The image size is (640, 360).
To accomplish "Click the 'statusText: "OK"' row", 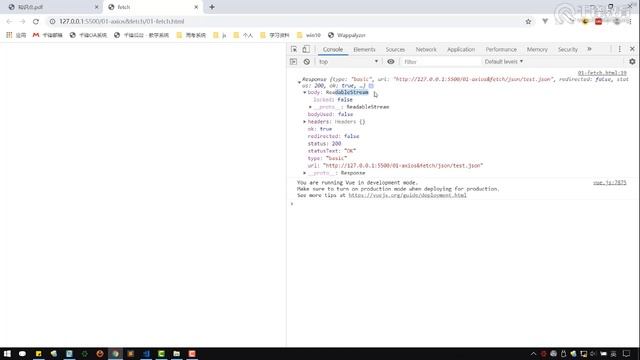I will click(331, 151).
